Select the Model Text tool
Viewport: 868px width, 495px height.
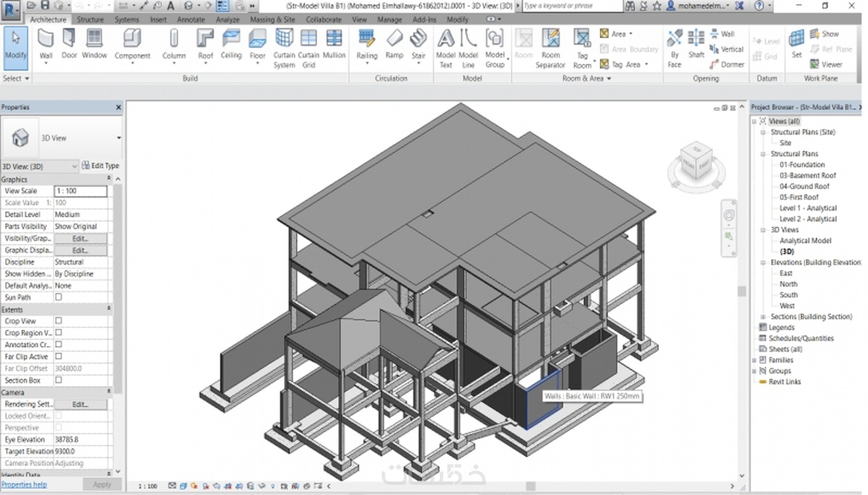tap(445, 48)
